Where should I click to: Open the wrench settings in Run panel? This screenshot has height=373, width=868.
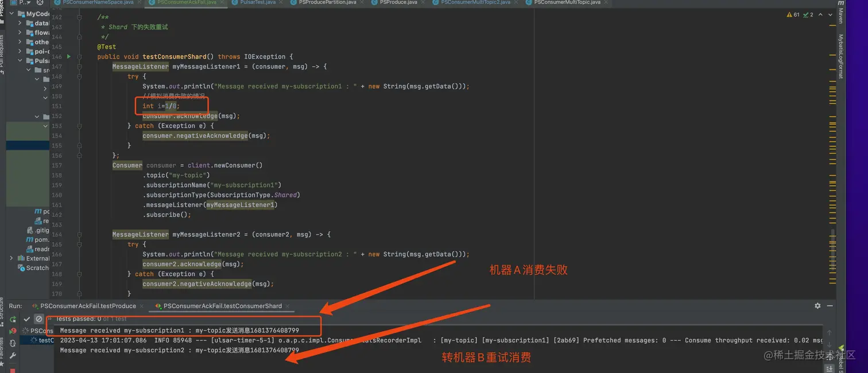(x=13, y=356)
